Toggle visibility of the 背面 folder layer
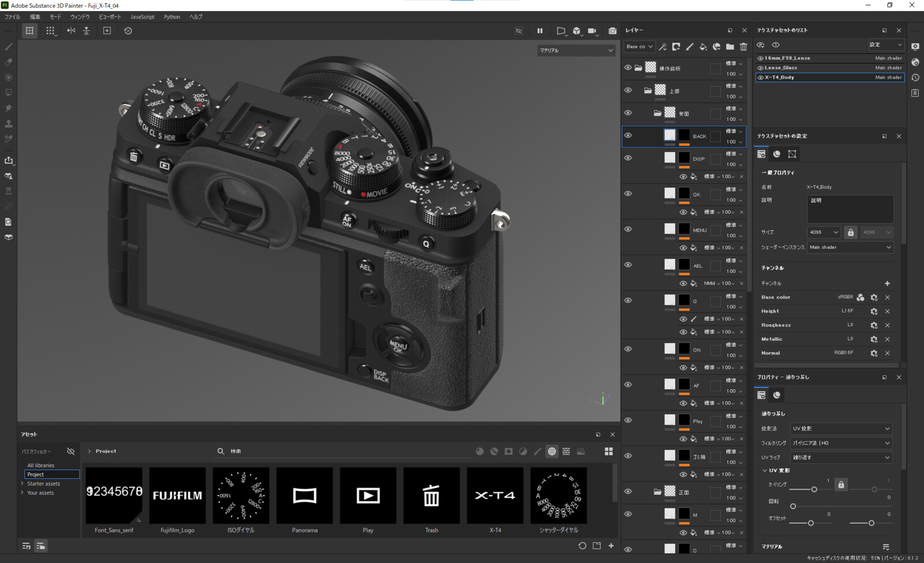 pyautogui.click(x=628, y=113)
